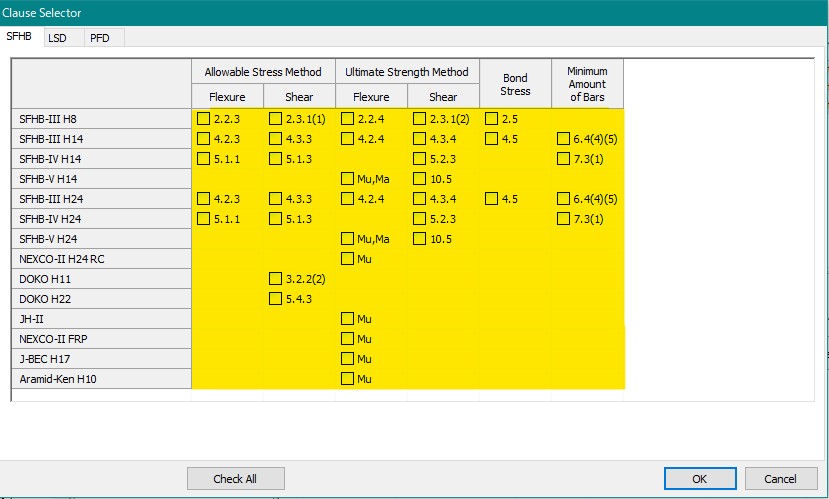Check 7.3(1) in SFHB-IV H24 row

[564, 218]
